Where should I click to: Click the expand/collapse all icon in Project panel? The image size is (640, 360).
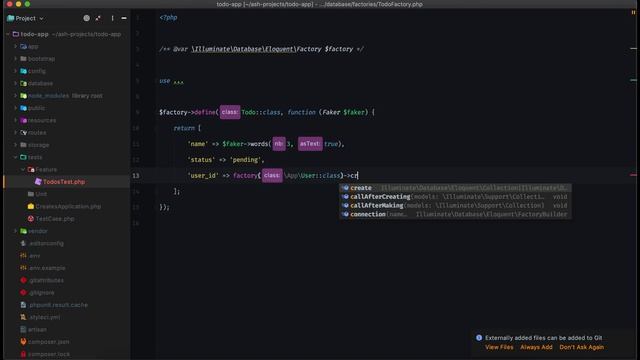[x=98, y=18]
